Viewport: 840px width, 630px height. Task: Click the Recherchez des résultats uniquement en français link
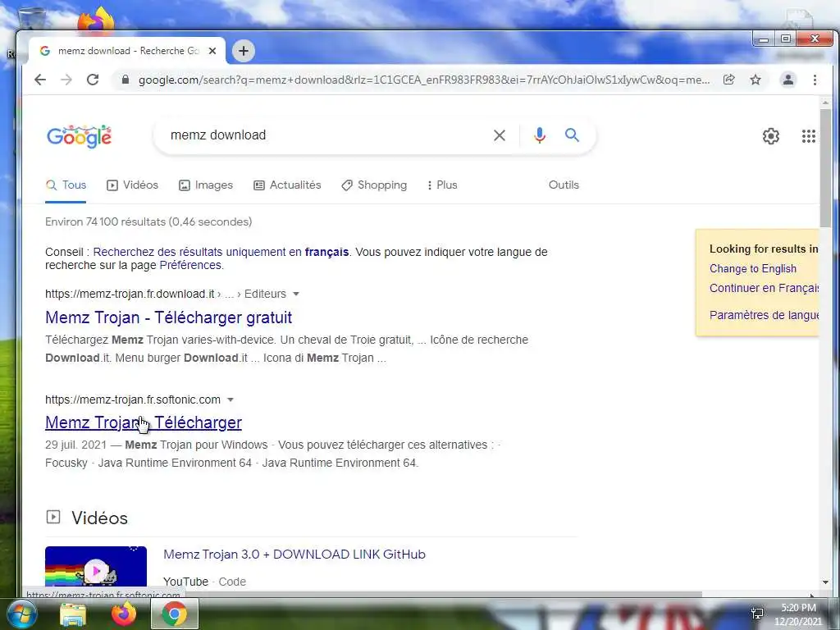[221, 252]
